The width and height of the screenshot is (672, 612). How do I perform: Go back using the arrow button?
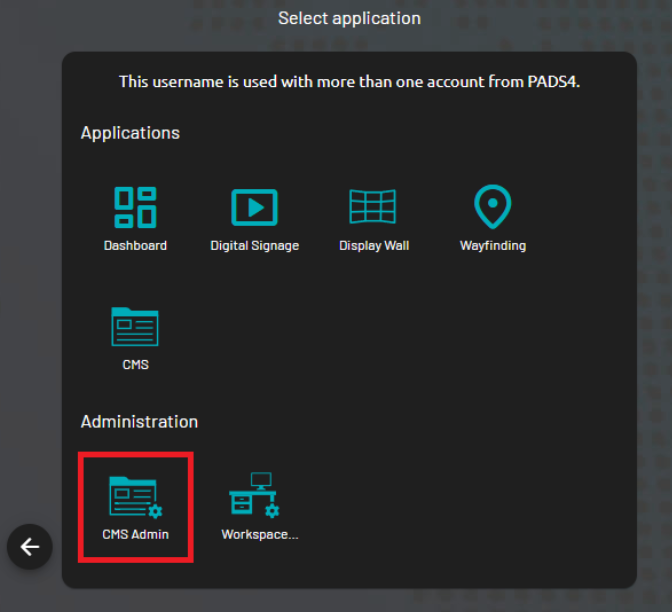30,547
